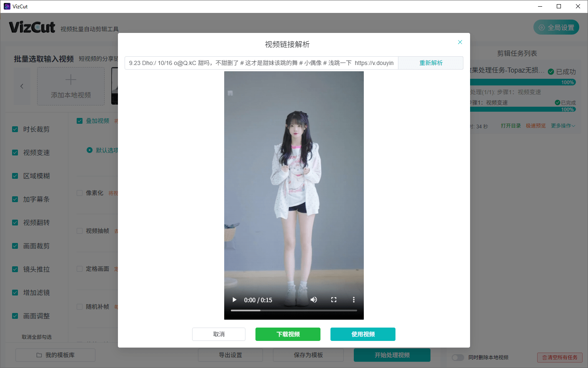Play the video in the preview player
Screen dimensions: 588x368
[234, 300]
